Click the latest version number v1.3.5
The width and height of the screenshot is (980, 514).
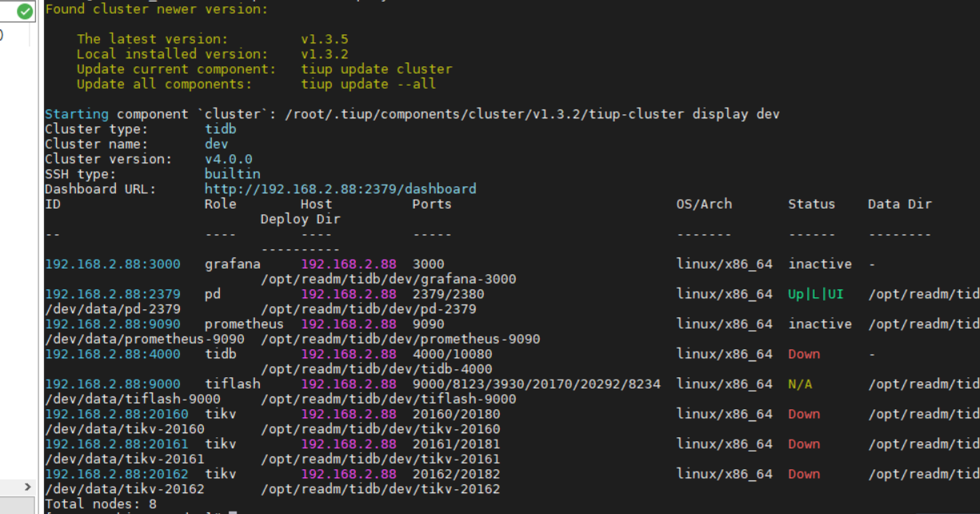pos(325,39)
